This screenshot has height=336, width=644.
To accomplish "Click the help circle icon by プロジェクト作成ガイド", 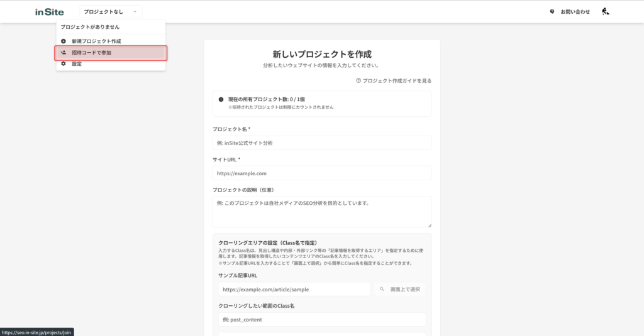I will tap(358, 81).
